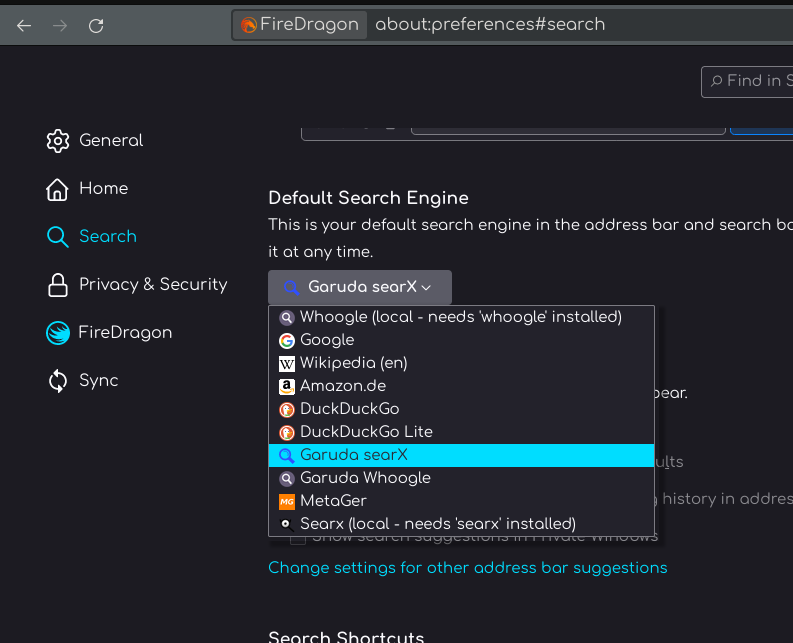
Task: Click the address bar URL text
Action: coord(490,24)
